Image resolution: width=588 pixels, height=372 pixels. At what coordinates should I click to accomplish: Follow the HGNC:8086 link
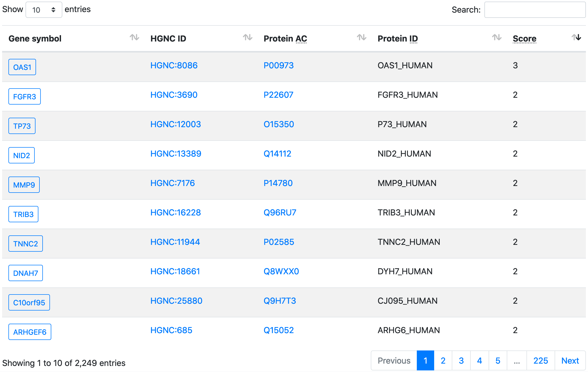pyautogui.click(x=174, y=65)
